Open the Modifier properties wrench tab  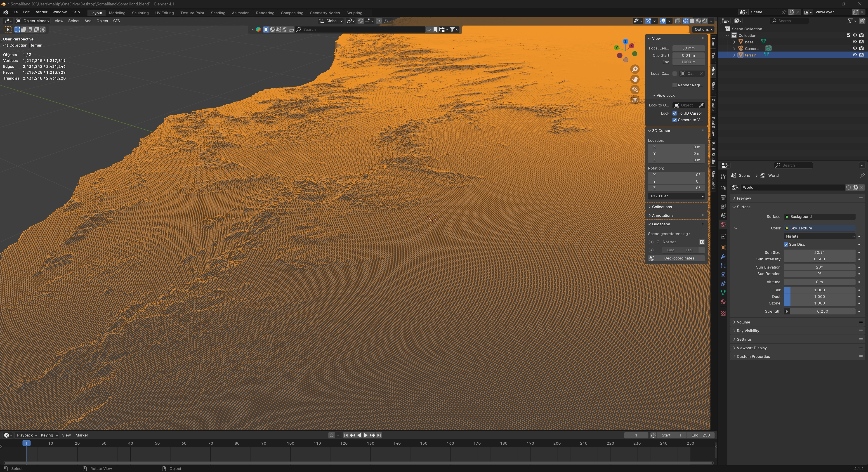(x=723, y=257)
